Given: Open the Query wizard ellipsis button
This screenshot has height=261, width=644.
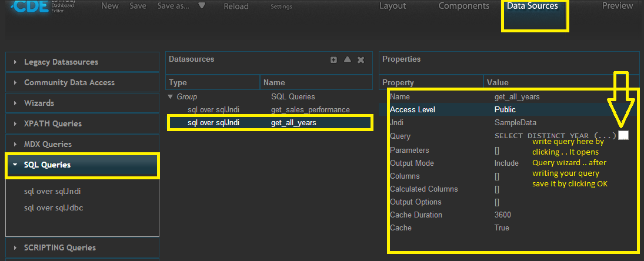Looking at the screenshot, I should coord(623,136).
